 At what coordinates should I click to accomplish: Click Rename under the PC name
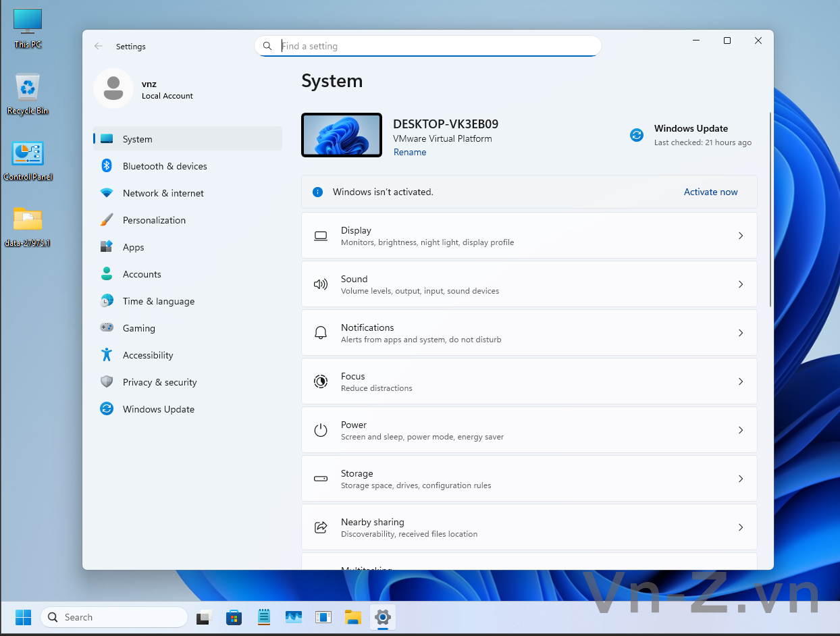(410, 153)
